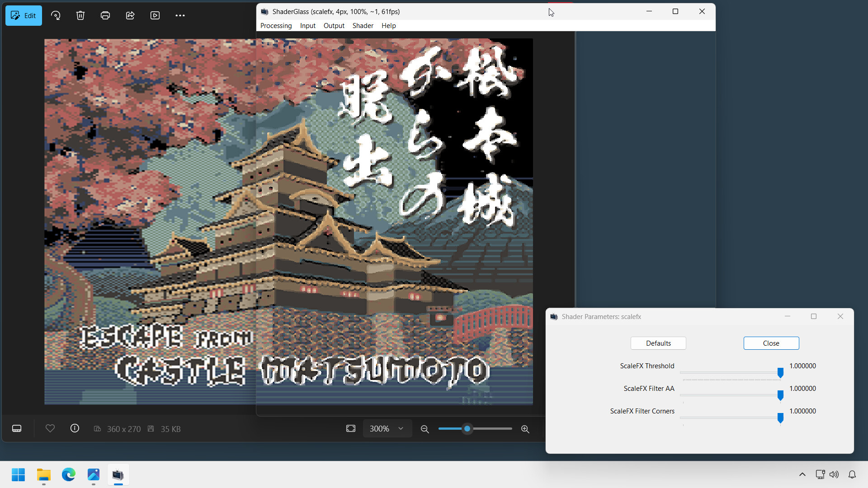Zoom in on the photo
The height and width of the screenshot is (488, 868).
(x=525, y=428)
